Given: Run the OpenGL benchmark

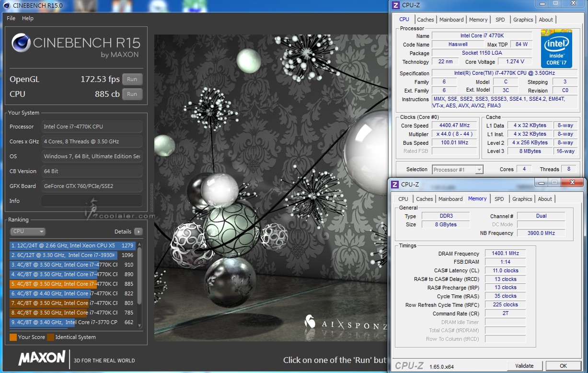Looking at the screenshot, I should tap(132, 80).
